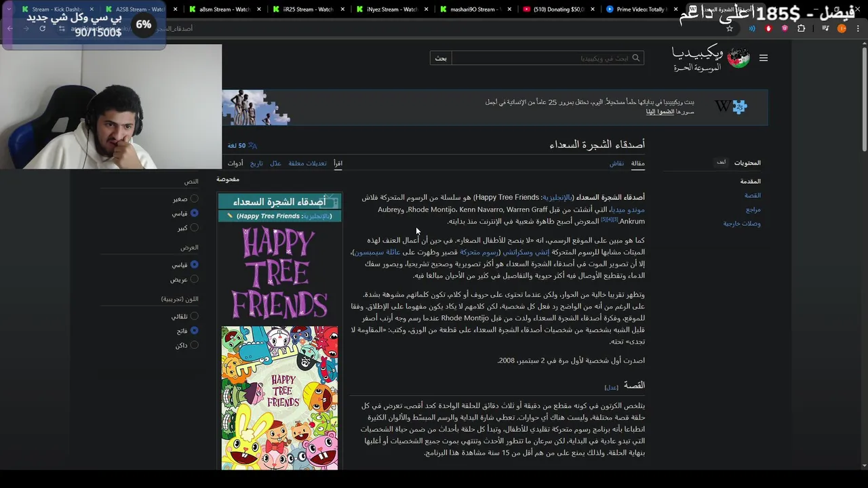868x488 pixels.
Task: Open the تاريخ history tab
Action: [x=256, y=163]
